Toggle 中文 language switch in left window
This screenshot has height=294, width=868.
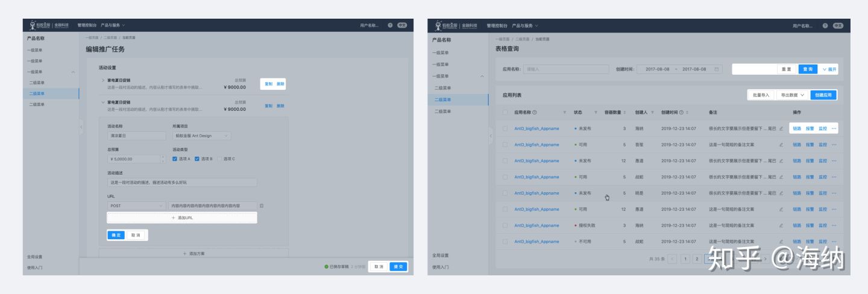click(403, 25)
